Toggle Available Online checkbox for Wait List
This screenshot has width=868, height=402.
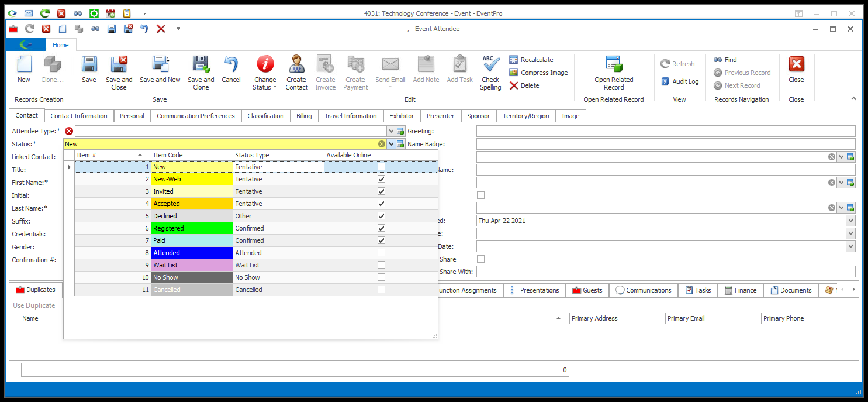[x=381, y=265]
